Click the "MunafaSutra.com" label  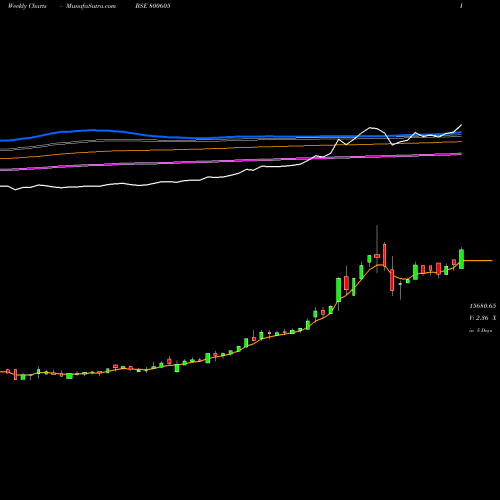[91, 6]
